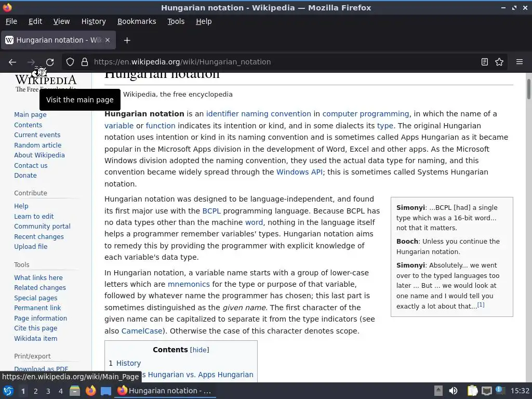Open the clipboard manager tray icon

pos(472,391)
